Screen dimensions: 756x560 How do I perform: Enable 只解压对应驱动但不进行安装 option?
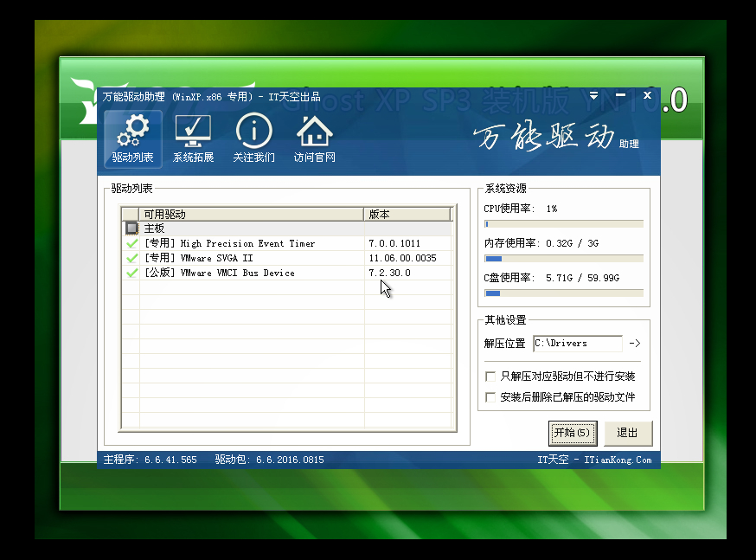click(491, 377)
